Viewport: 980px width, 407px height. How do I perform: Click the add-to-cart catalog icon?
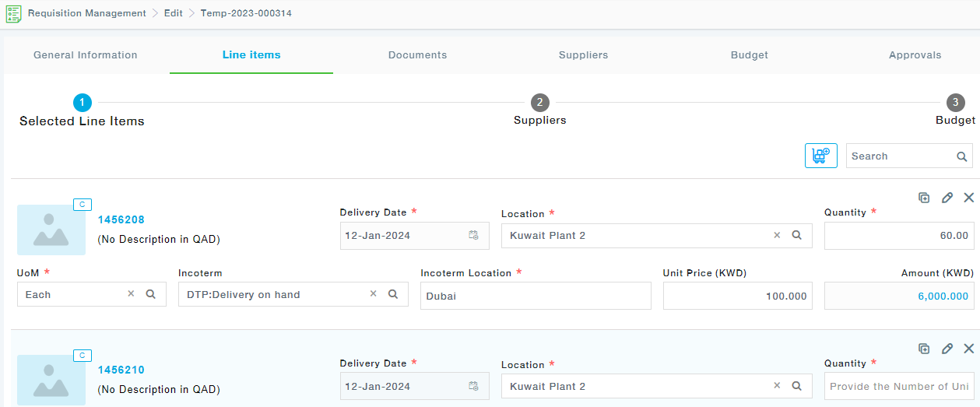point(820,156)
